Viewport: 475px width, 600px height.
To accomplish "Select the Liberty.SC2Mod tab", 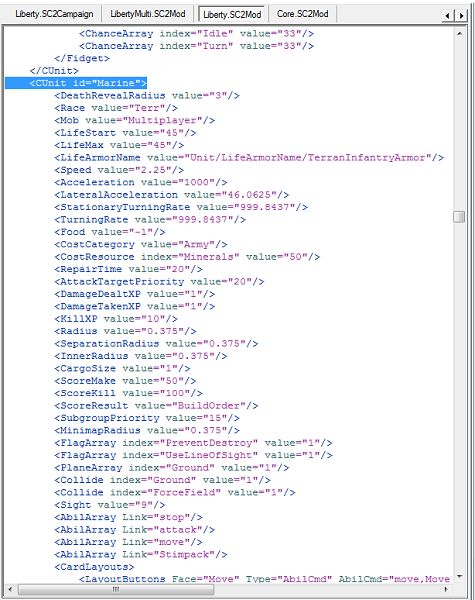I will (232, 15).
